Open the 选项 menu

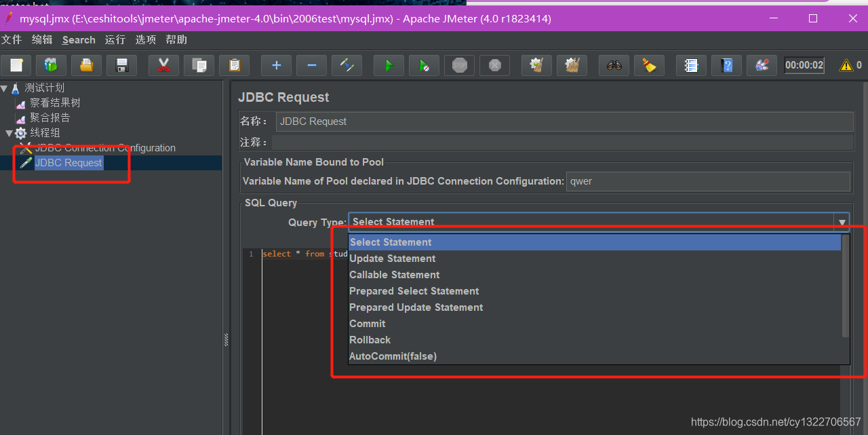tap(146, 40)
